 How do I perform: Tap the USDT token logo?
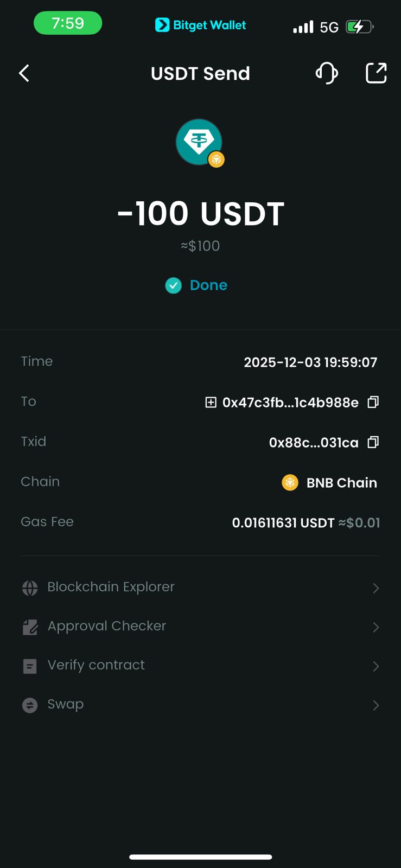(199, 142)
